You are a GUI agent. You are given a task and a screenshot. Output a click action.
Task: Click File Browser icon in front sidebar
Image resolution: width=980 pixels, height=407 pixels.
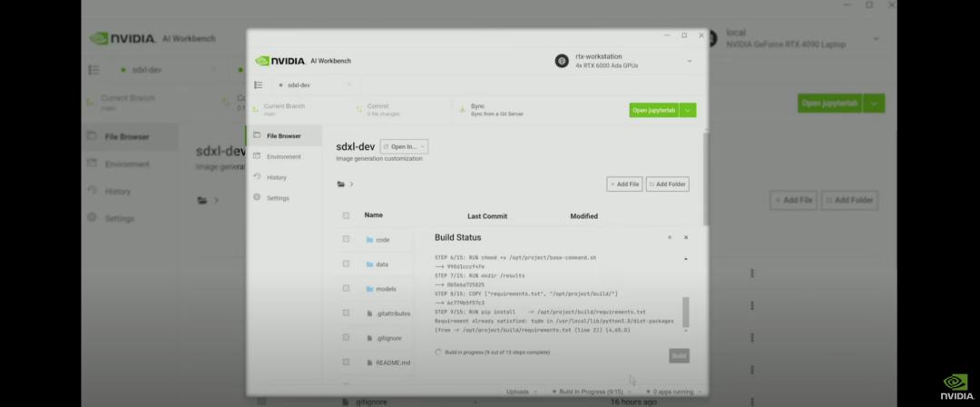(x=256, y=135)
